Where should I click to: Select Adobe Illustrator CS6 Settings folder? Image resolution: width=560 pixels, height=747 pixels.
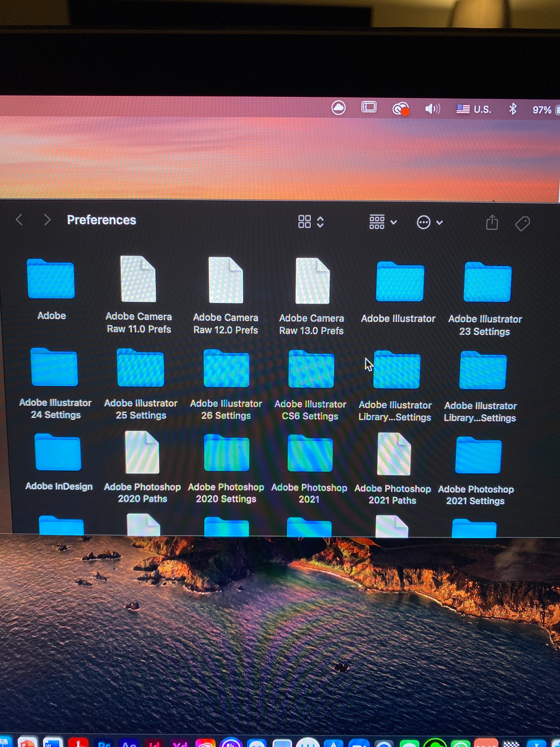311,369
